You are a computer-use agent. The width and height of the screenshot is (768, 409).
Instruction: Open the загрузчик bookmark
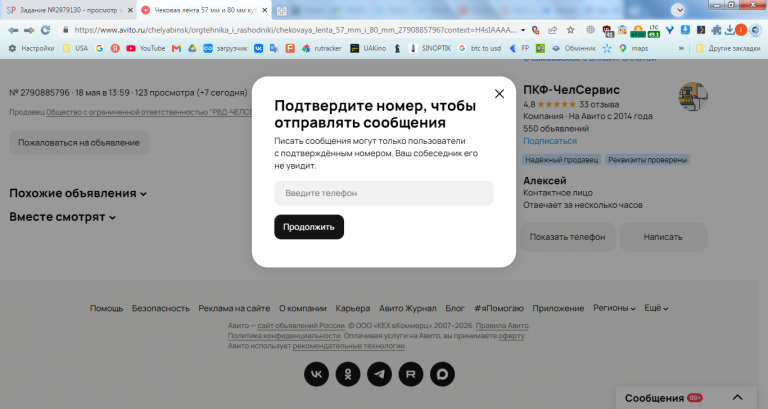pyautogui.click(x=225, y=48)
